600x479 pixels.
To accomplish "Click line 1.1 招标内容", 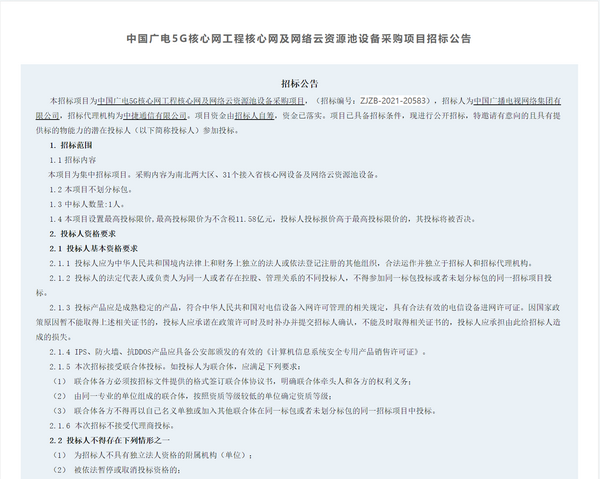I will pyautogui.click(x=73, y=160).
